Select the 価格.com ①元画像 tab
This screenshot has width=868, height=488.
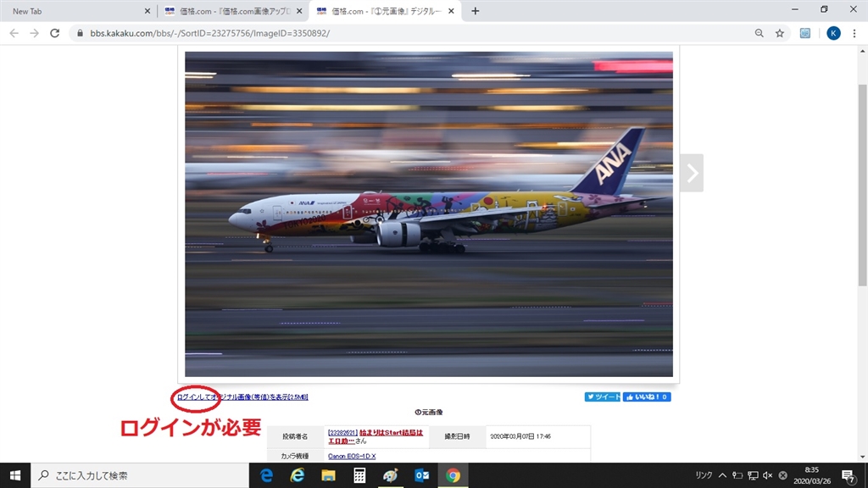(x=385, y=11)
